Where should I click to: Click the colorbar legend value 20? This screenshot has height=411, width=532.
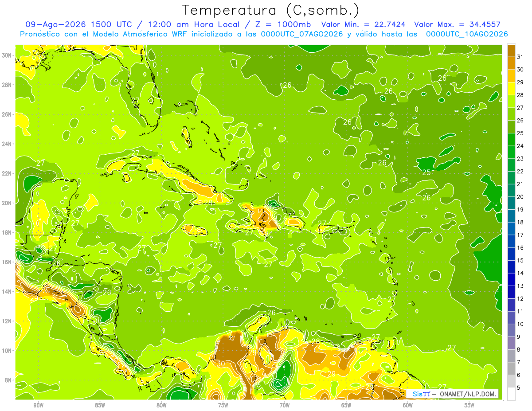520,197
